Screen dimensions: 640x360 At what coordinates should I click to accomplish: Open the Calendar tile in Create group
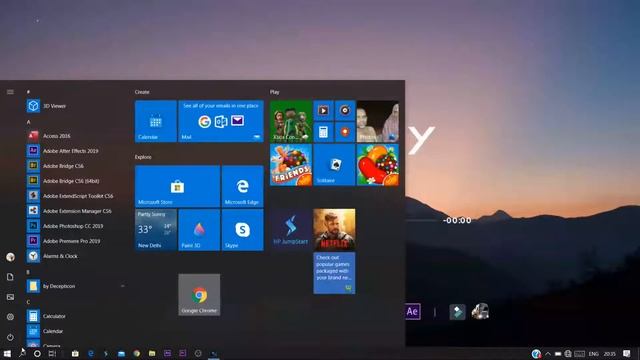pyautogui.click(x=156, y=121)
